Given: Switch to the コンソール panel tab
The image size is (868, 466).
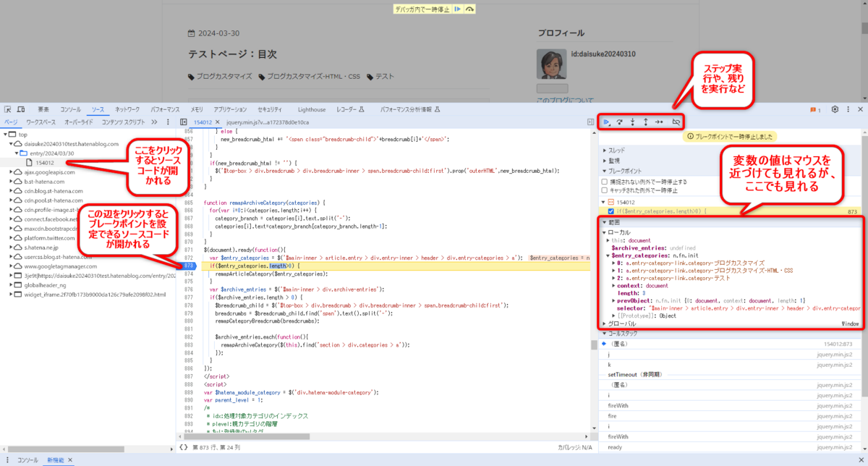Looking at the screenshot, I should coord(71,110).
